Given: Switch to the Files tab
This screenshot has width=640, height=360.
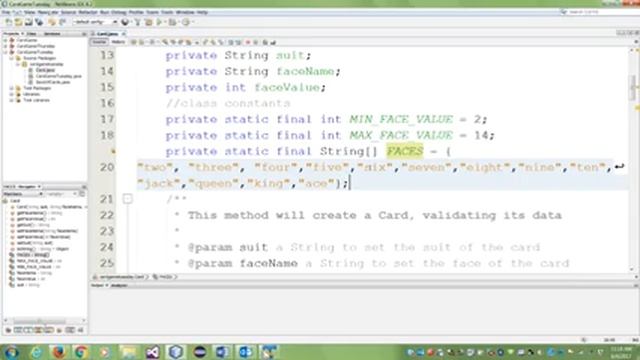Looking at the screenshot, I should 31,34.
